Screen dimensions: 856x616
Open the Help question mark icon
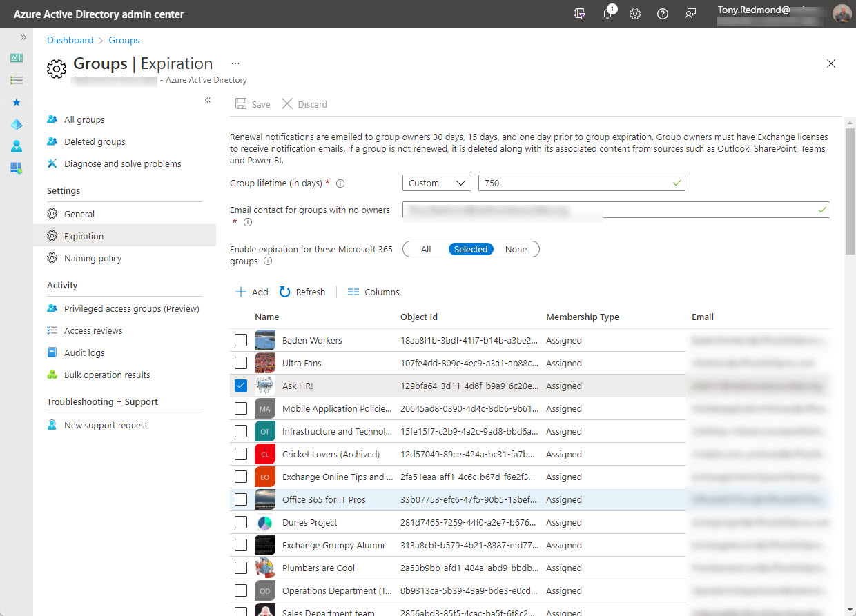[x=663, y=14]
